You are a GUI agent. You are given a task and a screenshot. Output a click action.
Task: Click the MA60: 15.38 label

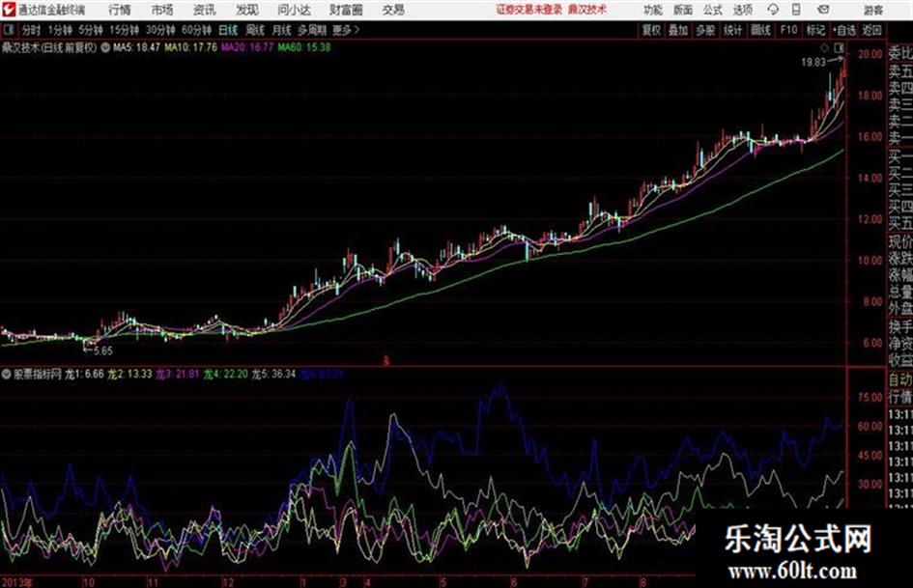click(304, 47)
